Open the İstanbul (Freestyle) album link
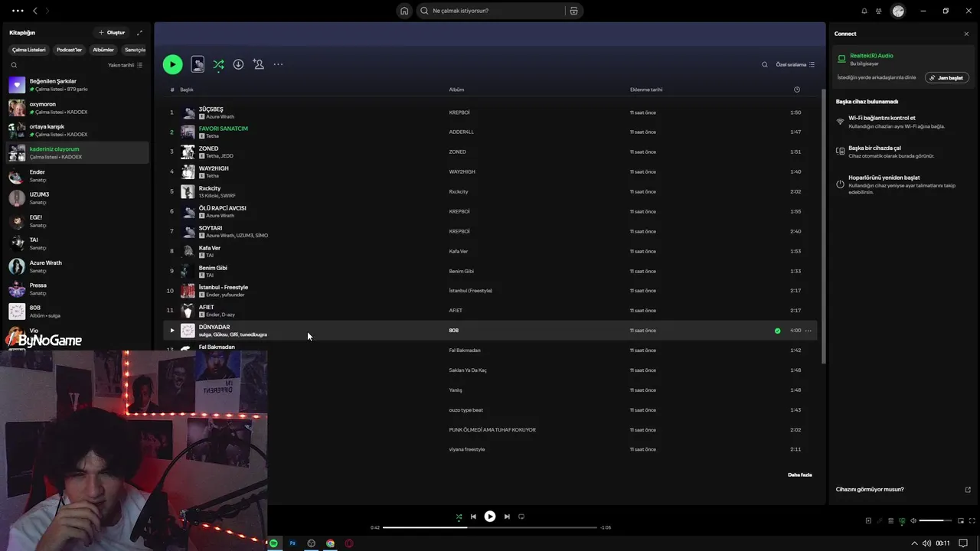The height and width of the screenshot is (551, 980). click(470, 291)
